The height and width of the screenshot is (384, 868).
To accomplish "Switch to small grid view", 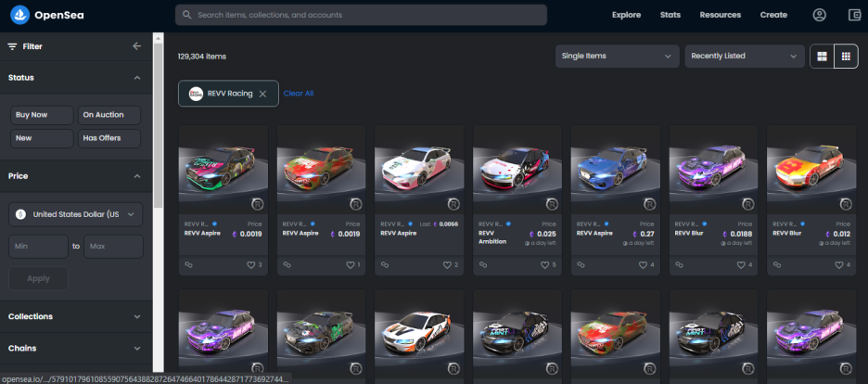I will (x=846, y=56).
